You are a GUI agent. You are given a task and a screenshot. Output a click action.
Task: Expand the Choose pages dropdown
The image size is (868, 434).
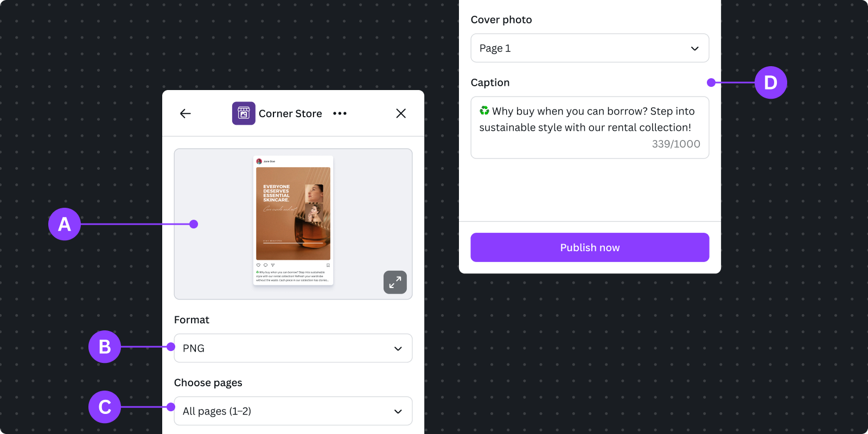pyautogui.click(x=293, y=411)
